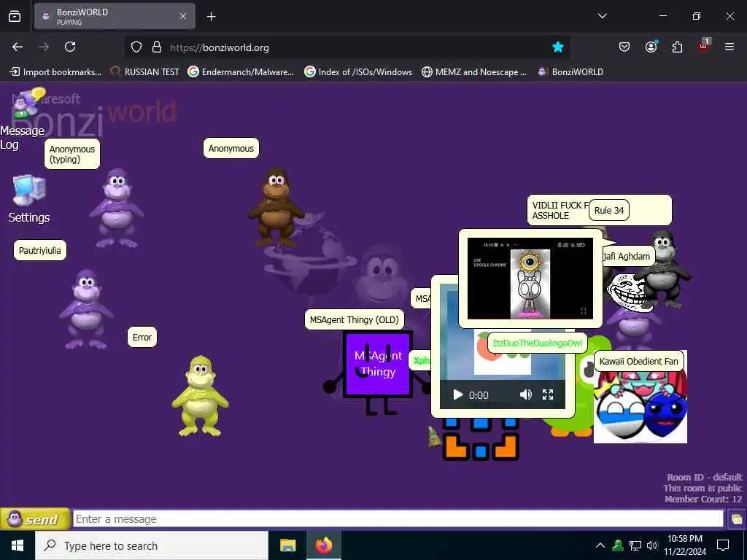Image resolution: width=747 pixels, height=560 pixels.
Task: Play the video in the speech bubble
Action: (458, 394)
